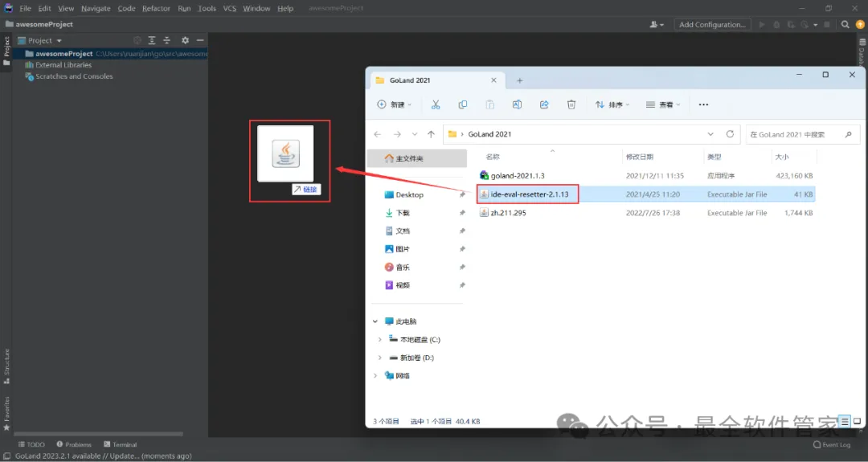
Task: Switch Explorer to details view icon
Action: click(x=845, y=421)
